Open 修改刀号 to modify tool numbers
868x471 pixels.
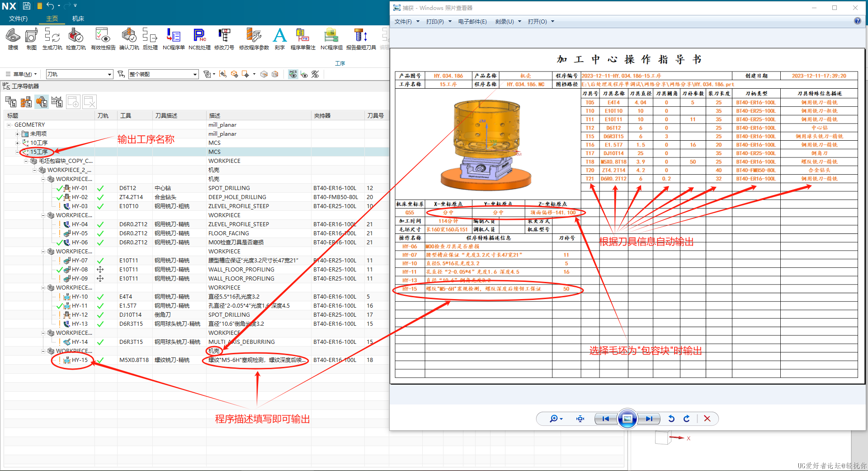[224, 38]
